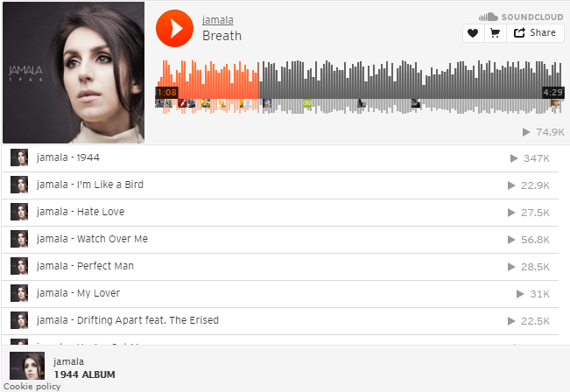The width and height of the screenshot is (570, 392).
Task: Open the 1944 ALBUM footer link
Action: 84,374
